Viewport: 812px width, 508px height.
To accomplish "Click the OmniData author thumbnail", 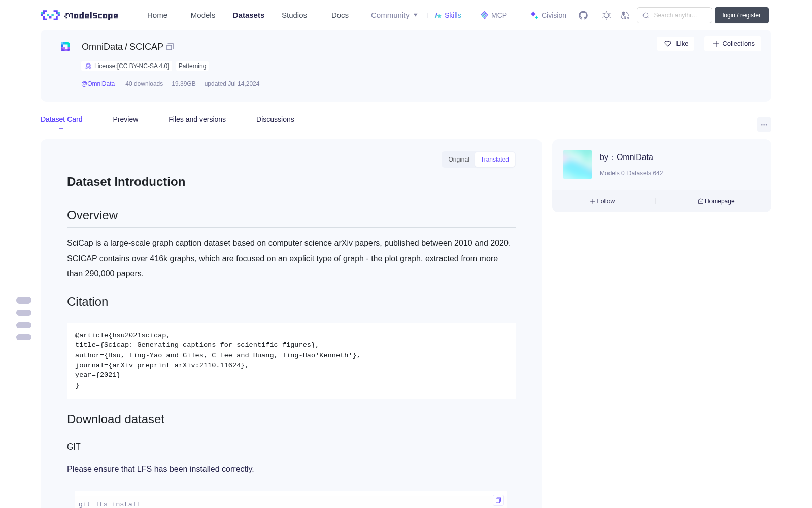I will click(x=578, y=165).
